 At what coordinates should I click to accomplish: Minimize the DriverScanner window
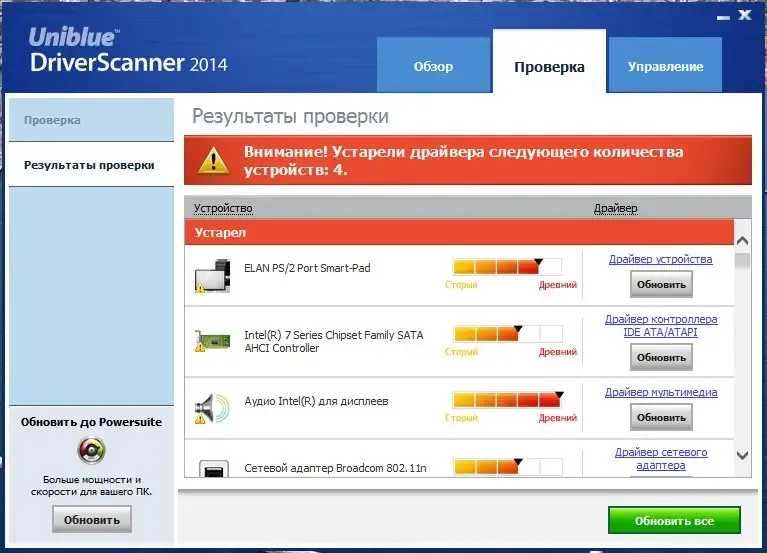[723, 17]
